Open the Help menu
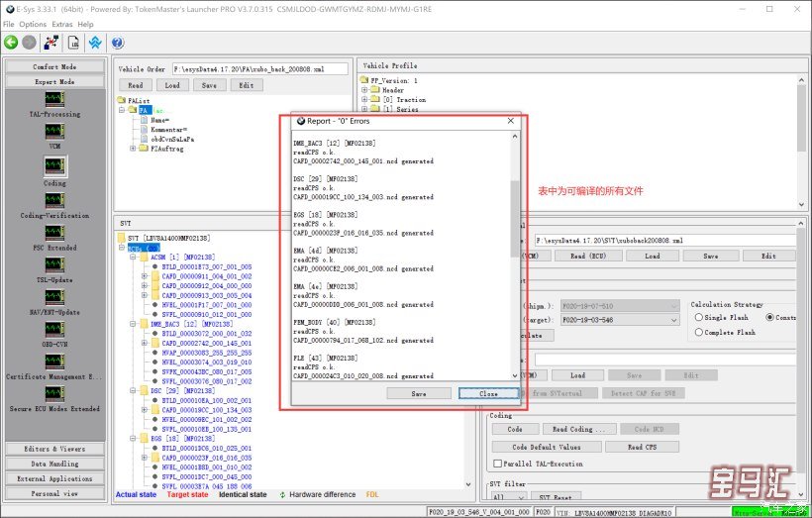 pyautogui.click(x=85, y=24)
